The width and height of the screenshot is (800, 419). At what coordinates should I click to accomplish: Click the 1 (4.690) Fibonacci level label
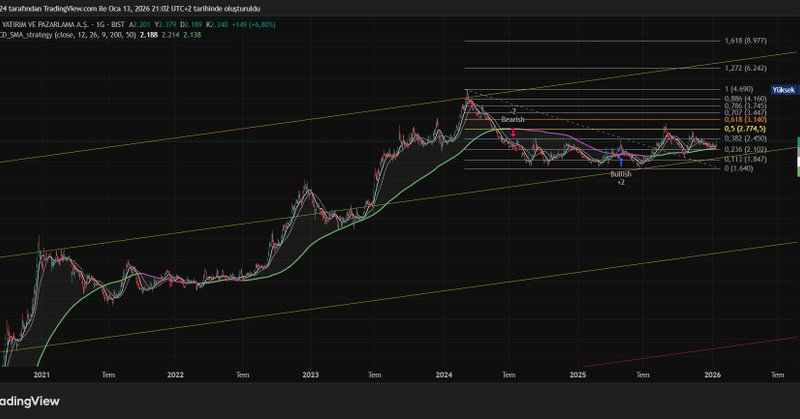pyautogui.click(x=739, y=89)
